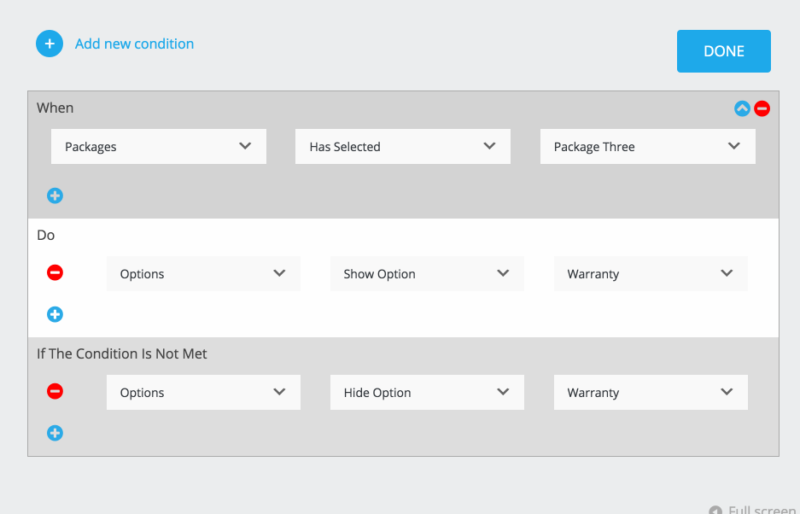Click the If The Condition Is Not Met heading

122,354
